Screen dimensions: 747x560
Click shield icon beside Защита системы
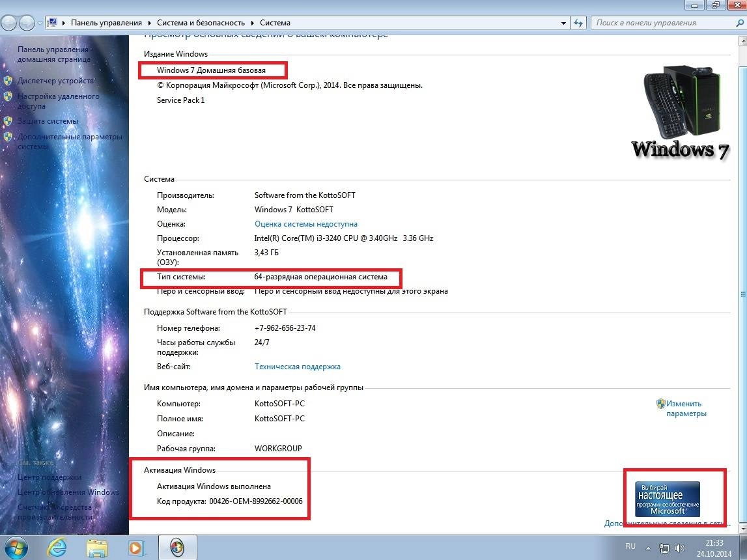point(8,121)
